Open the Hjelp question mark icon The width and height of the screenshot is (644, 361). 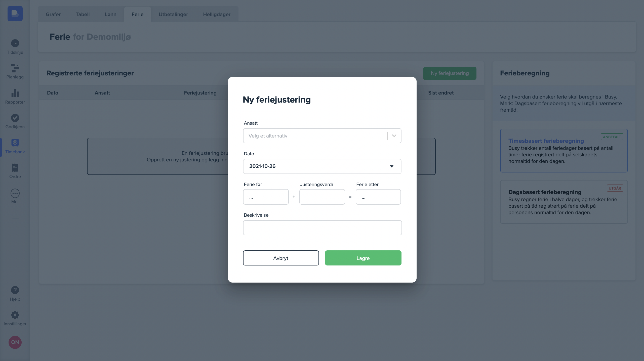coord(15,290)
